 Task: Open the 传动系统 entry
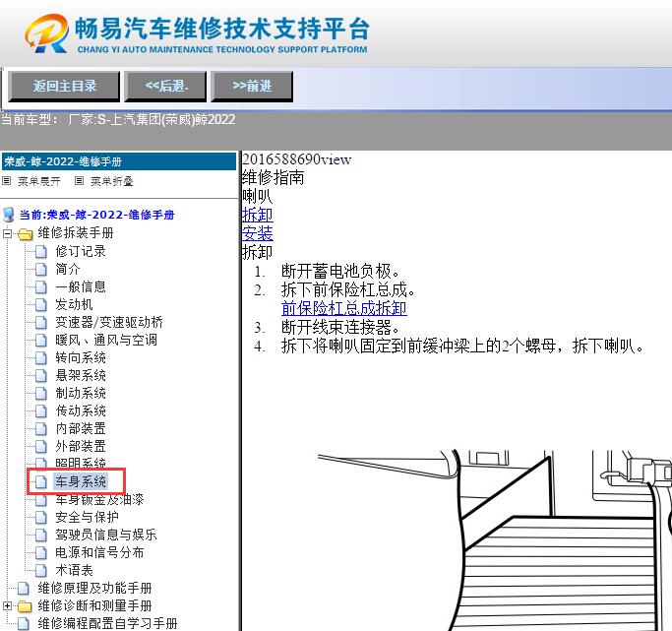81,410
